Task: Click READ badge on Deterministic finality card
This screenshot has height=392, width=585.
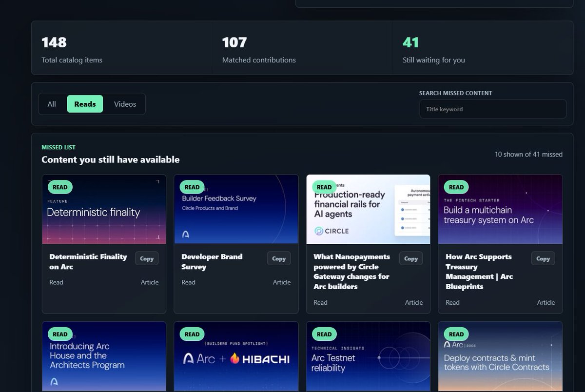Action: (x=60, y=187)
